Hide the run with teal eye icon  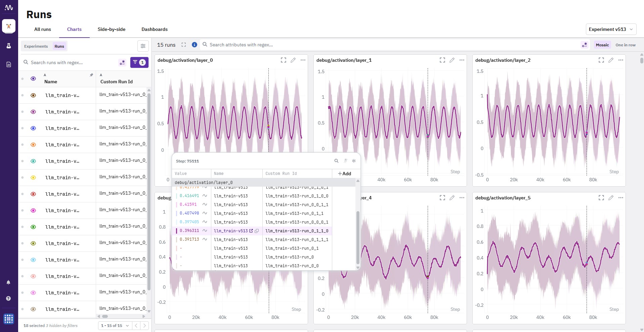coord(33,161)
